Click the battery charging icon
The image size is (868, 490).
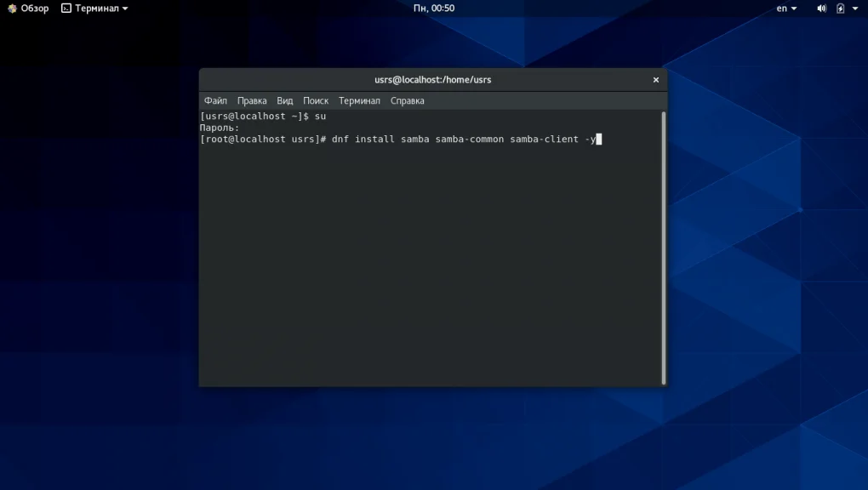point(841,9)
